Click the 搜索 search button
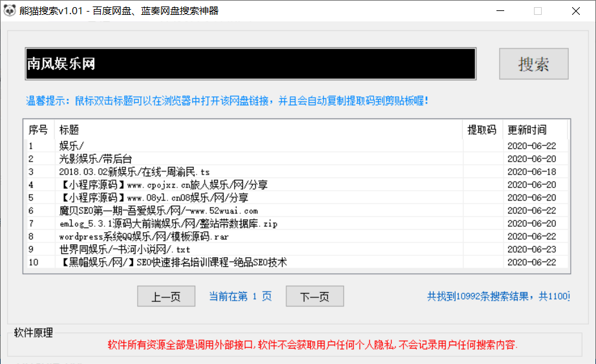Viewport: 596px width, 364px height. click(534, 64)
